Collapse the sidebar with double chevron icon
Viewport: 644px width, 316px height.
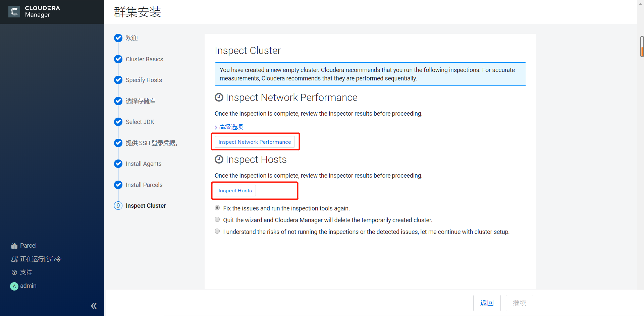click(x=94, y=306)
